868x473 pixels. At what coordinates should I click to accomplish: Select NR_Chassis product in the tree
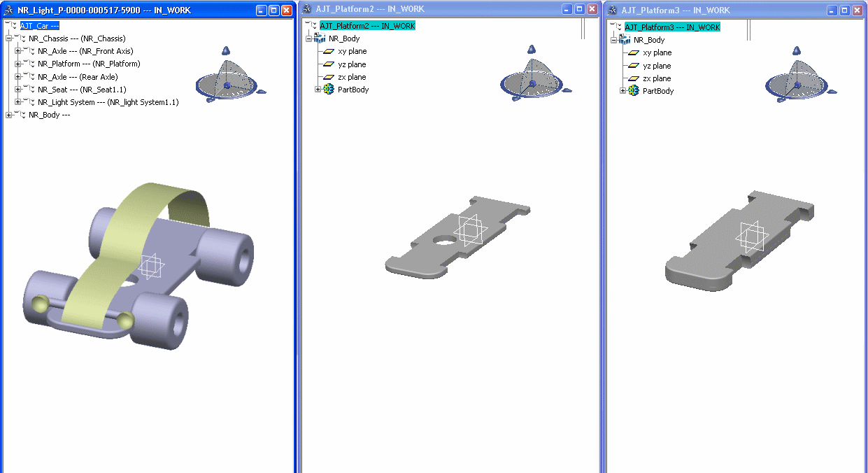pos(77,38)
